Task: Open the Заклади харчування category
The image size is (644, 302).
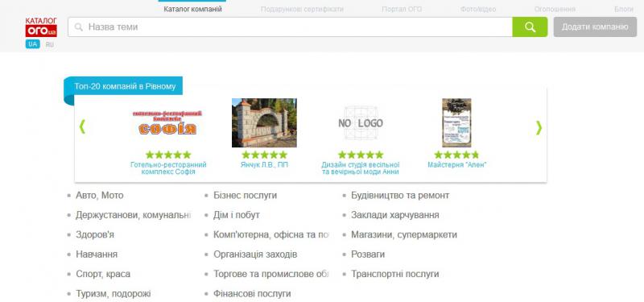Action: tap(395, 215)
